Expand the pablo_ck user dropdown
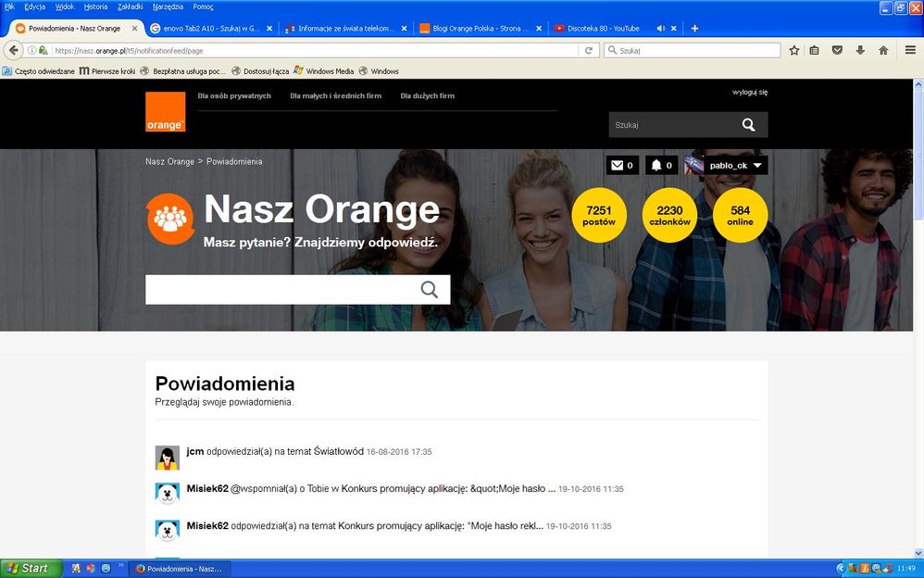Screen dimensions: 924x578 tap(757, 166)
